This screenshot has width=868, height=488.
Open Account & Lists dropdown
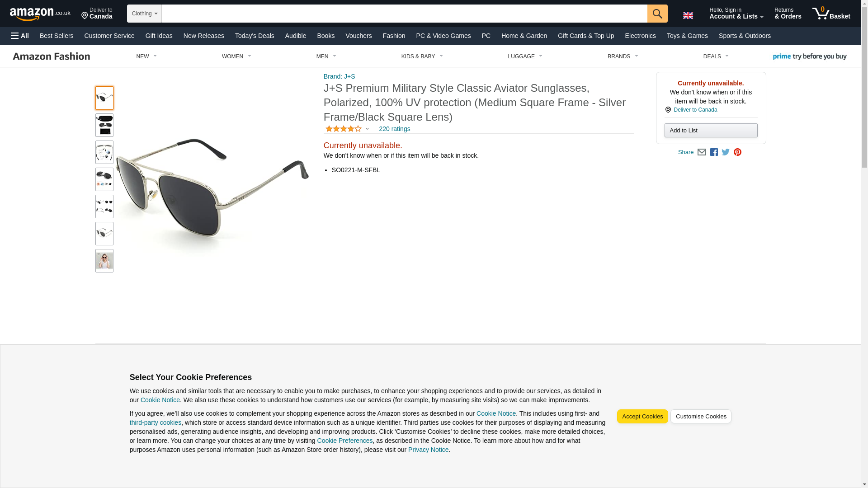736,14
